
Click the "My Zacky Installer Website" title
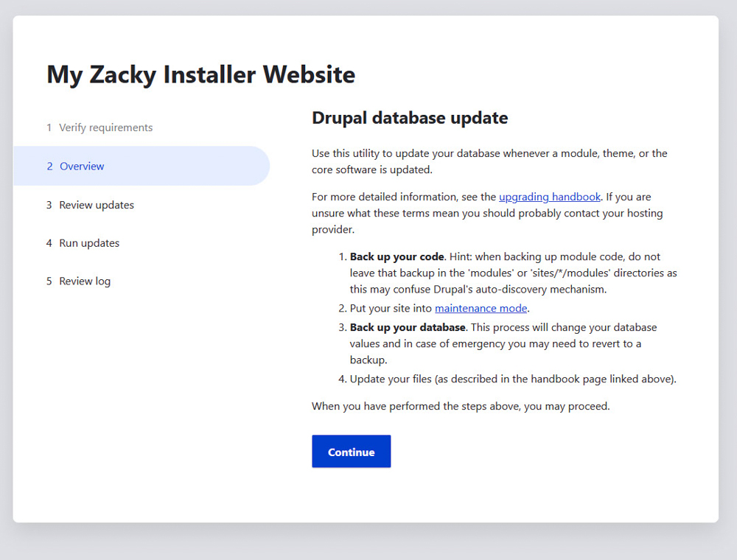point(200,74)
